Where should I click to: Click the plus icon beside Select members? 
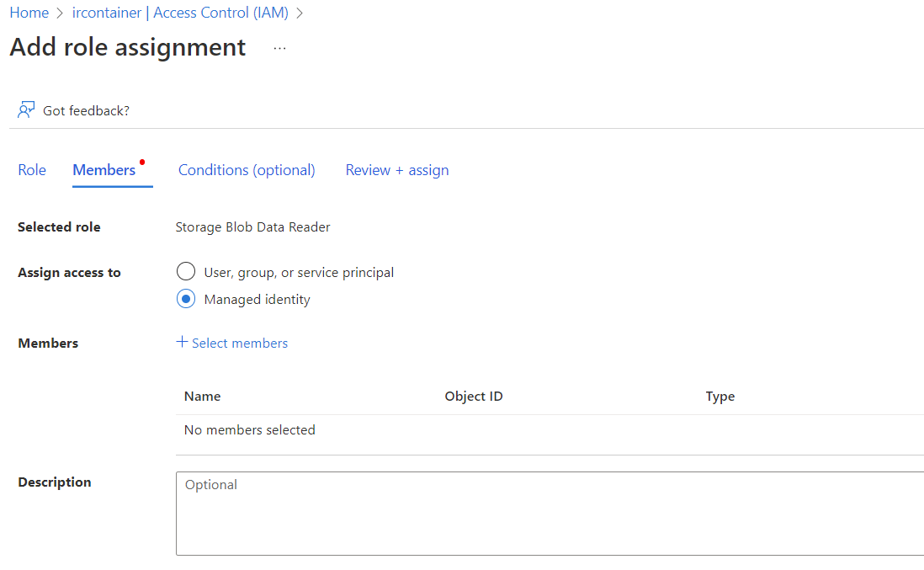[182, 342]
